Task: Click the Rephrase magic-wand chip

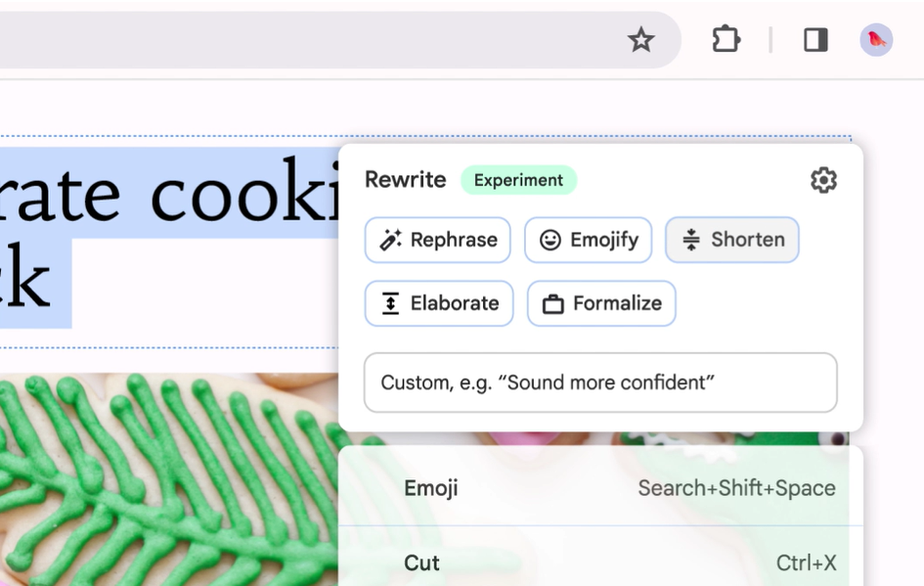Action: [438, 240]
